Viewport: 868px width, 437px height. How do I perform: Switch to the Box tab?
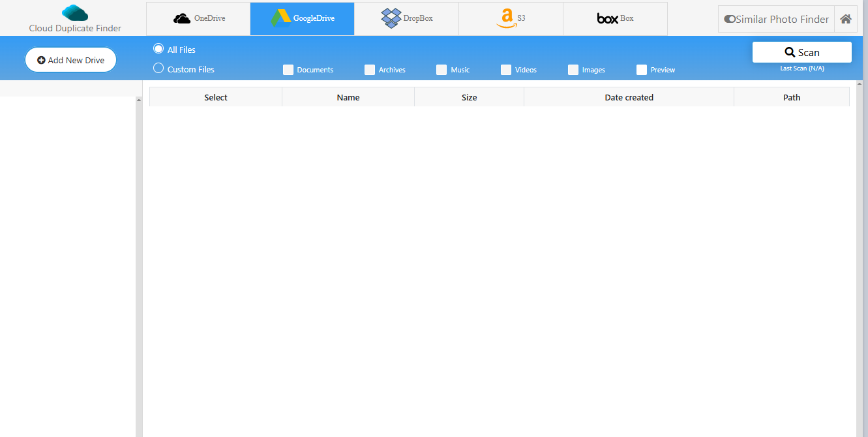(615, 19)
